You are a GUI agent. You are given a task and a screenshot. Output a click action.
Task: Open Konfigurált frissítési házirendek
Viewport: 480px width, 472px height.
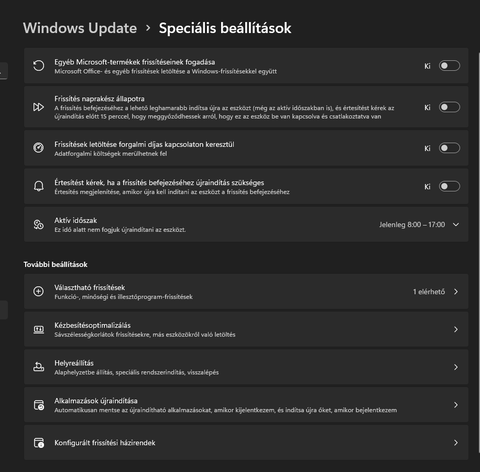(246, 443)
